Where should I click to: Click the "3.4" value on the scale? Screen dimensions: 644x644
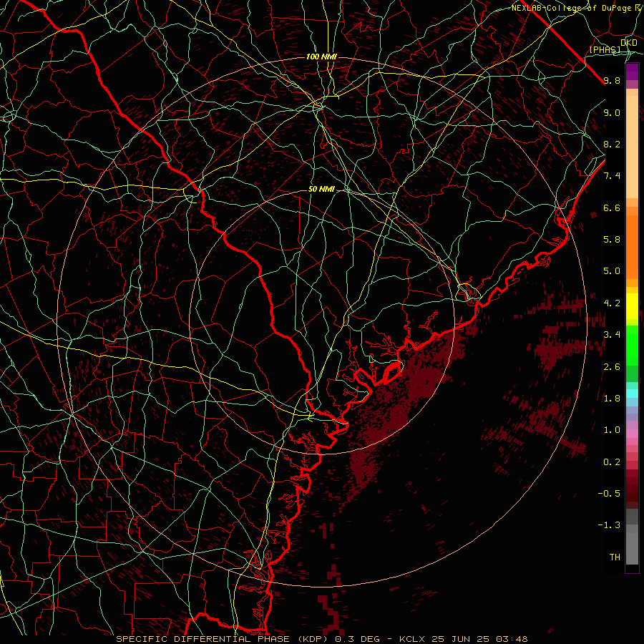tap(612, 335)
